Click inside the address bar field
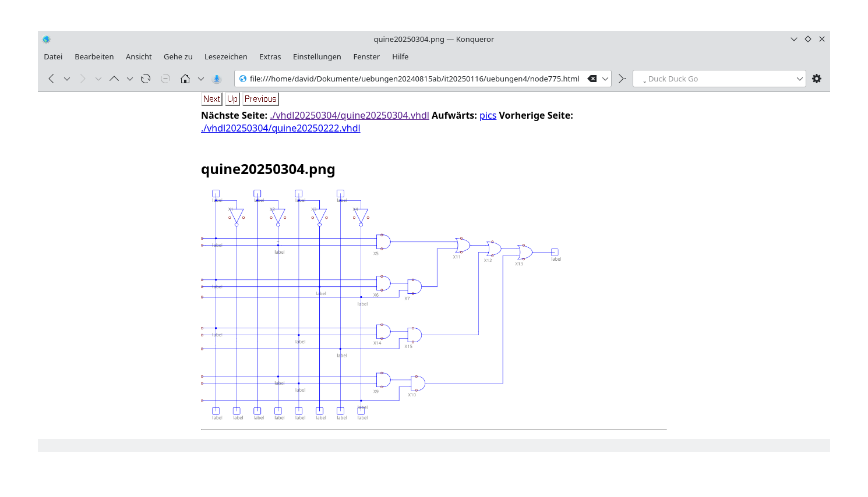The width and height of the screenshot is (868, 497). [408, 78]
